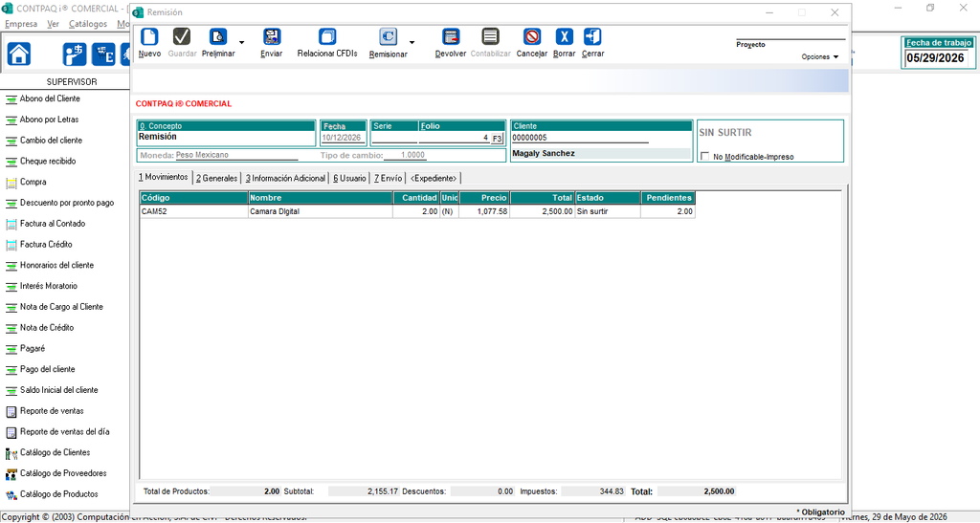This screenshot has height=523, width=980.
Task: Toggle No Modificable-Impreso checkbox
Action: tap(705, 156)
